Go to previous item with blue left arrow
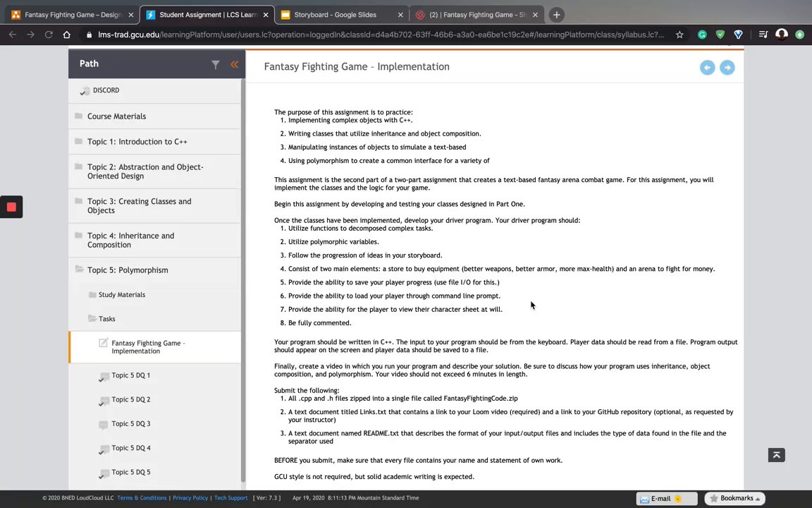This screenshot has width=812, height=508. pos(708,68)
